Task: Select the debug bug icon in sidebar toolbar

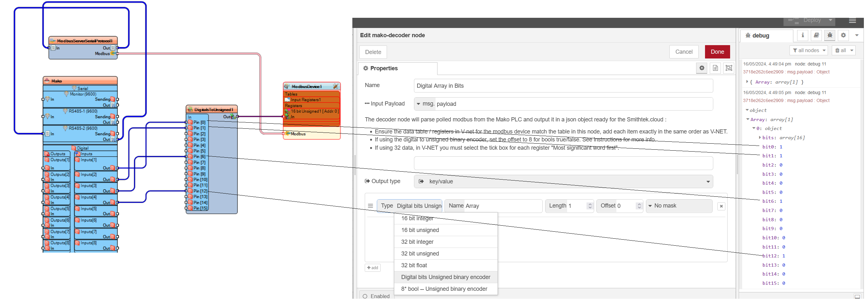Action: tap(830, 35)
